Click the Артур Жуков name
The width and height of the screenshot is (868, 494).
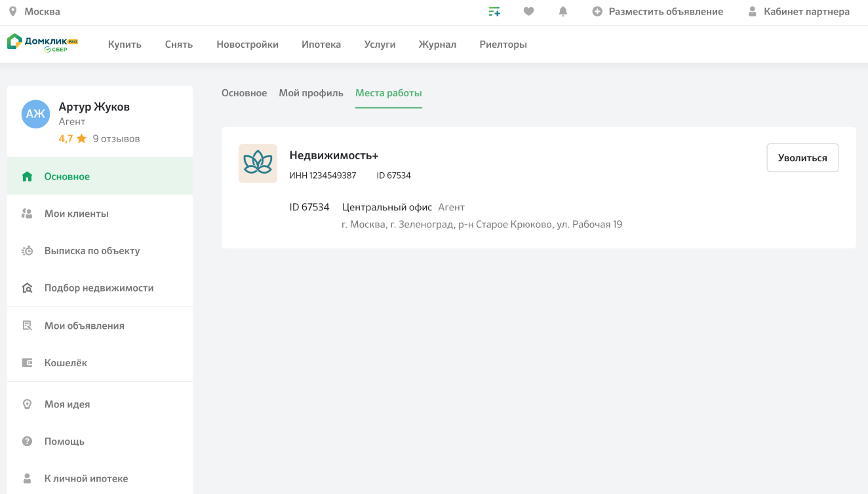click(94, 107)
